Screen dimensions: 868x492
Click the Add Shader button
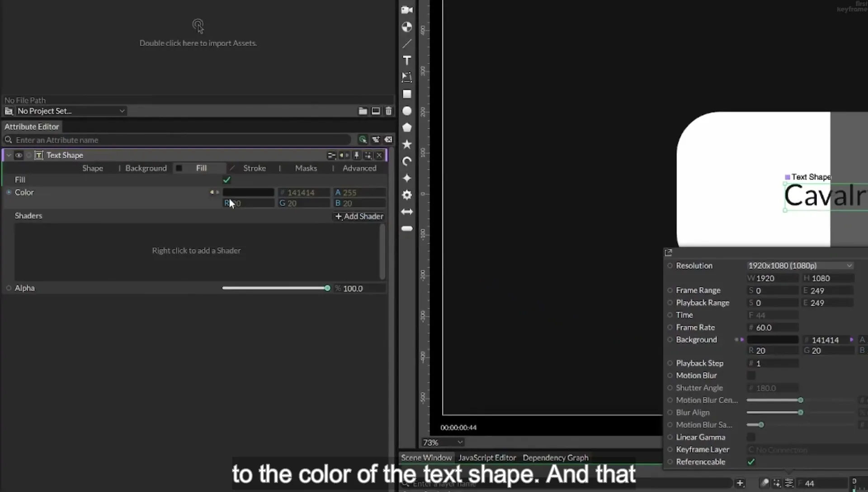coord(359,216)
